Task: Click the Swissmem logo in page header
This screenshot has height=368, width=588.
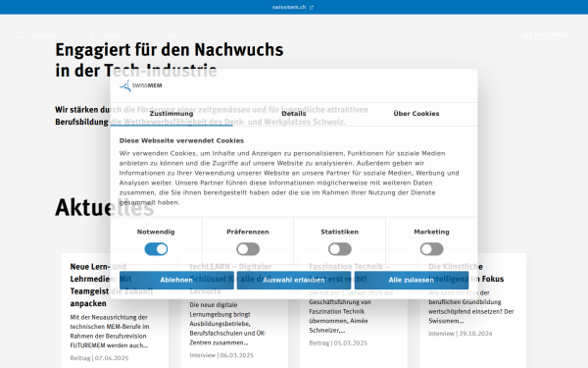Action: coord(544,35)
